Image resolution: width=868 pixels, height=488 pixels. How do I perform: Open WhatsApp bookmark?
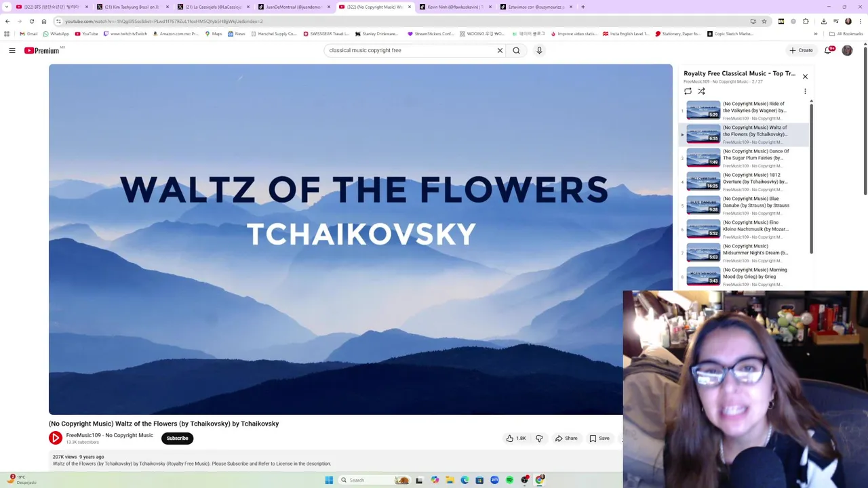(56, 34)
